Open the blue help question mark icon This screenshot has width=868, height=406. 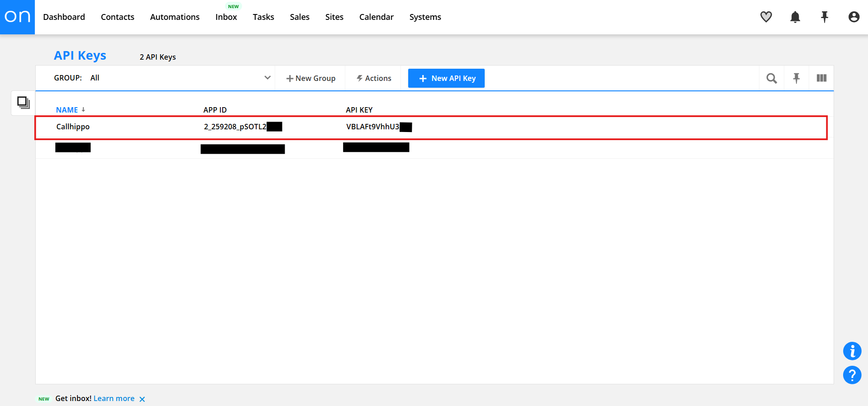pyautogui.click(x=852, y=375)
